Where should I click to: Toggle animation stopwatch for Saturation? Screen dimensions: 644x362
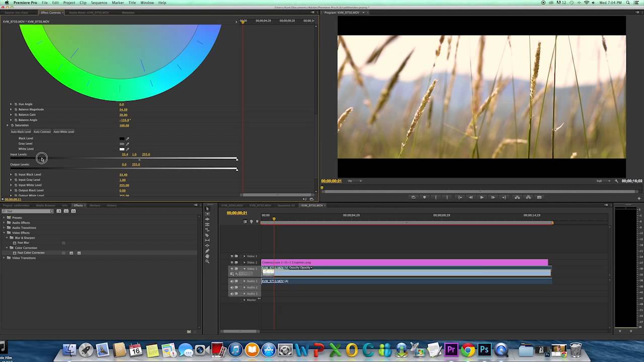(12, 125)
